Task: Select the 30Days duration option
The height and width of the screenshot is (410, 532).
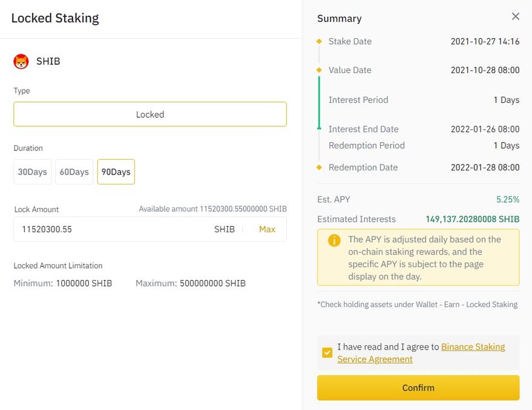Action: 32,172
